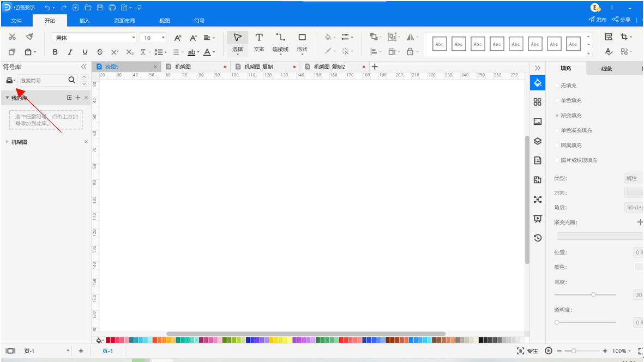The width and height of the screenshot is (644, 362).
Task: Click the brightness (亮度) slider handle
Action: pos(593,294)
